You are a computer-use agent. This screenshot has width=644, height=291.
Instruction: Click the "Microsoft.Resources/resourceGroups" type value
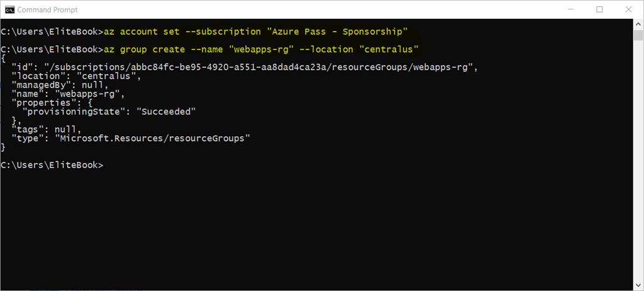click(x=152, y=138)
